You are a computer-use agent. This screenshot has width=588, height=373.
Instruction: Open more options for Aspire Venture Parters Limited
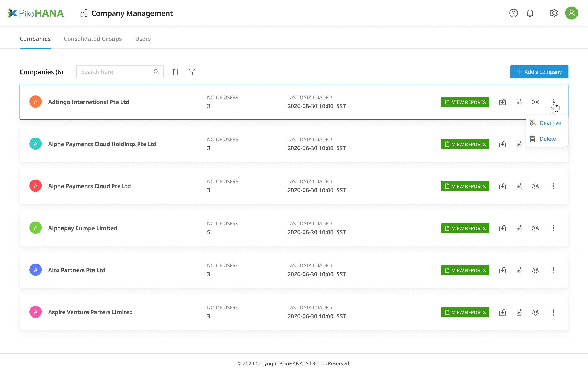(x=553, y=312)
